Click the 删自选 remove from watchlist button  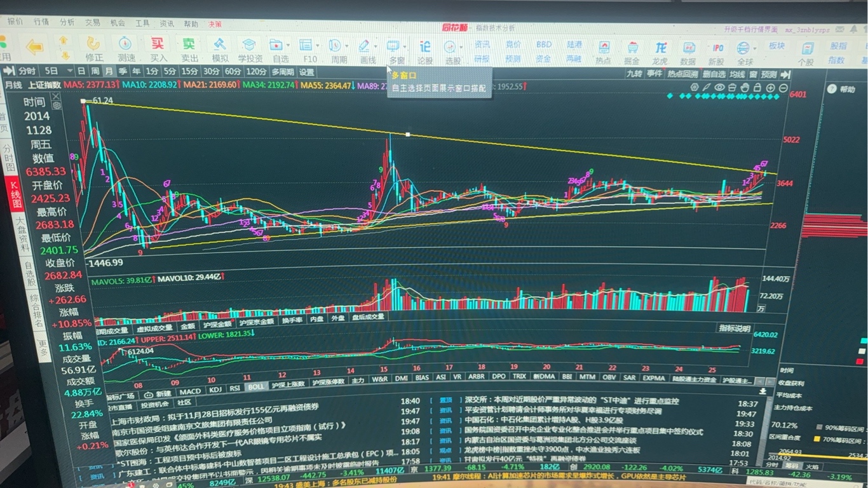pyautogui.click(x=714, y=74)
